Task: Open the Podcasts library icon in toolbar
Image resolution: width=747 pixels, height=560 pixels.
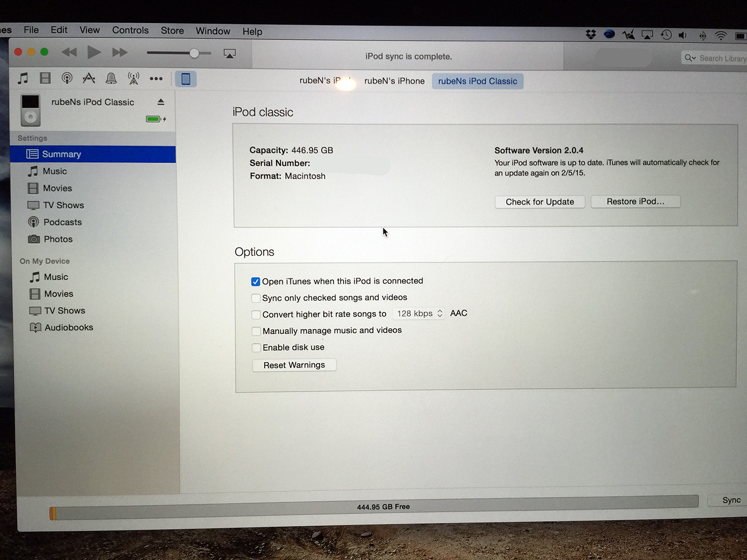Action: point(67,78)
